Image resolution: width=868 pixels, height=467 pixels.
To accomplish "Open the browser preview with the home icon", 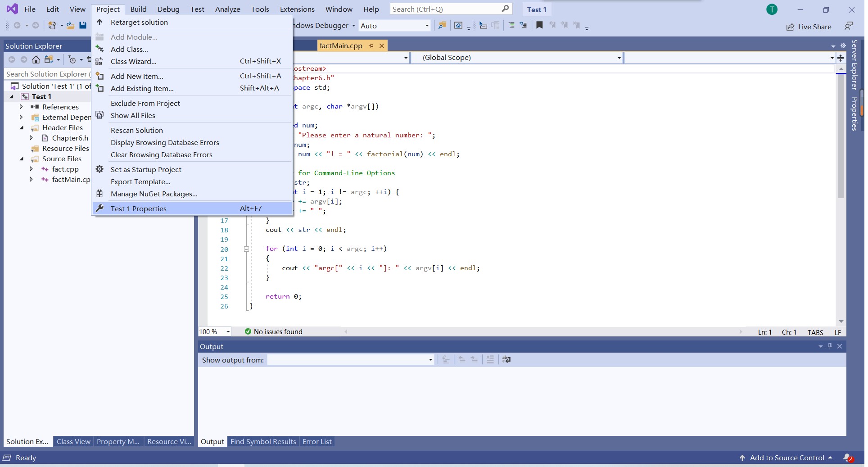I will point(458,26).
